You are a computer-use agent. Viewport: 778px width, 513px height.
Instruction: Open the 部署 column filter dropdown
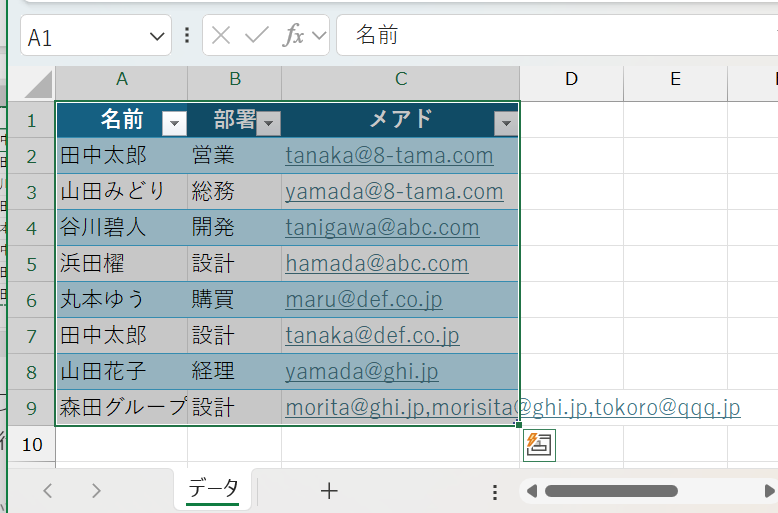click(268, 123)
